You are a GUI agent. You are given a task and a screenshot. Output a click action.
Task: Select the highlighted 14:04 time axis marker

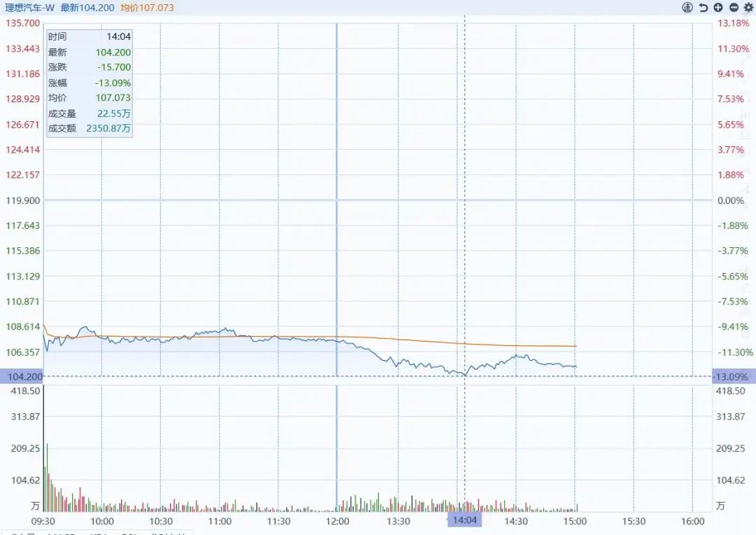pos(465,520)
